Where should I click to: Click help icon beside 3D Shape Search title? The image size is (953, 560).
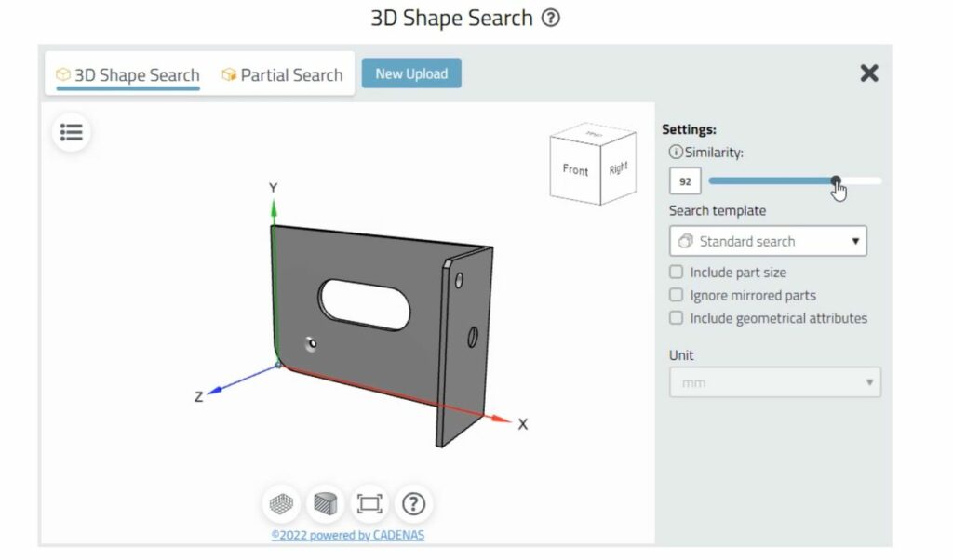[x=551, y=18]
